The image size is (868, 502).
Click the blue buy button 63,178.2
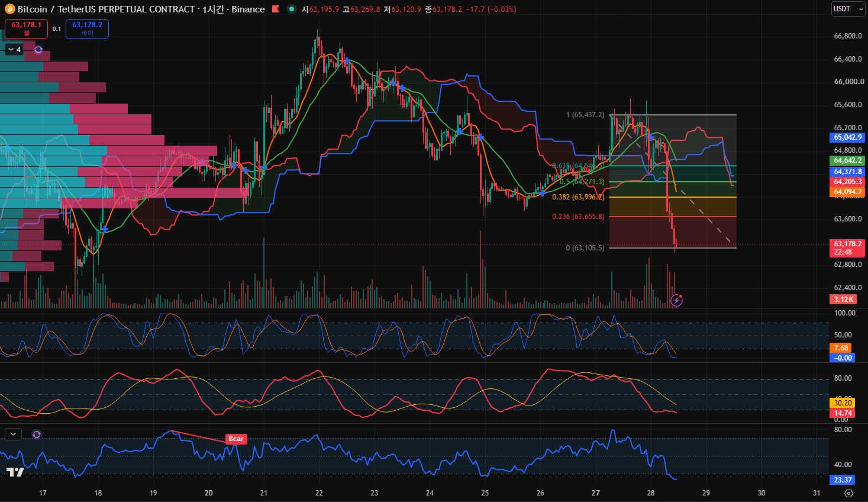tap(87, 28)
